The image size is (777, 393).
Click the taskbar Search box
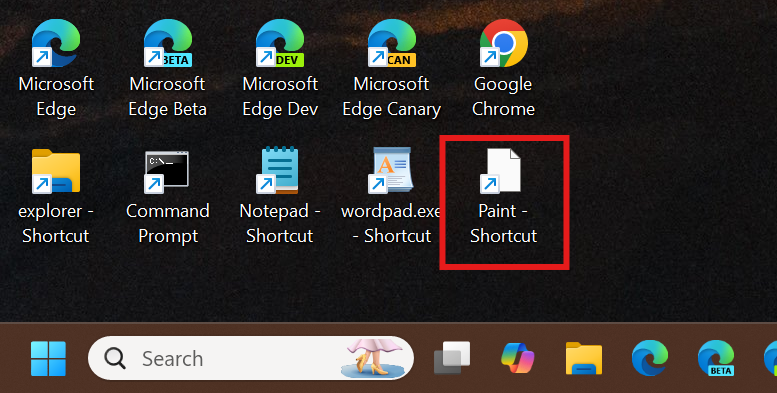click(x=251, y=358)
